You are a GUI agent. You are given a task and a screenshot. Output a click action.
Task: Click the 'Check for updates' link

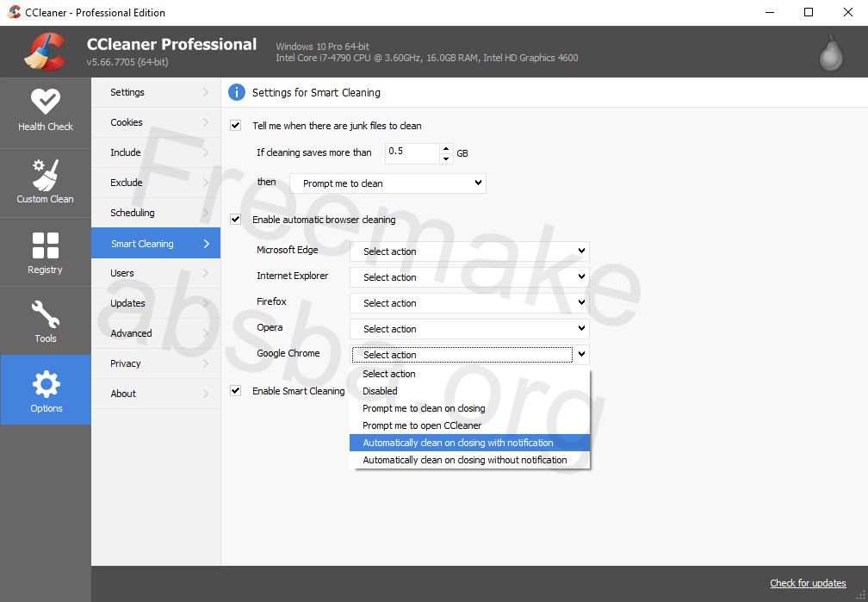pos(808,582)
